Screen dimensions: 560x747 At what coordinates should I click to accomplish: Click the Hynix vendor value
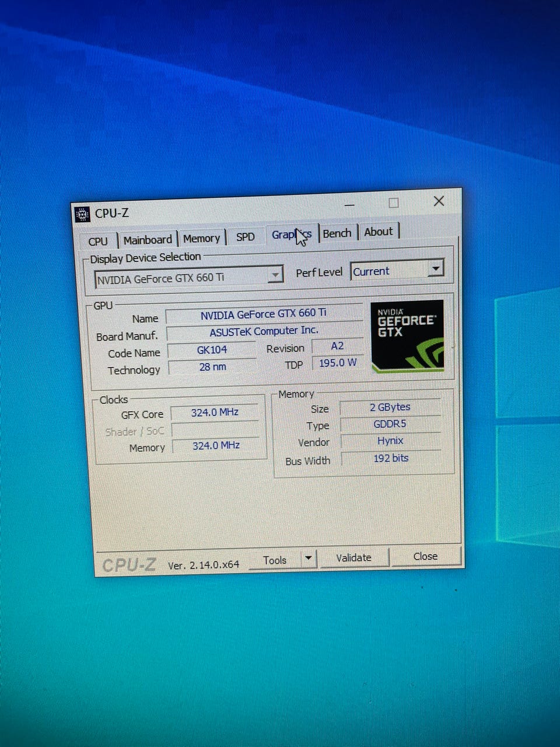[390, 441]
